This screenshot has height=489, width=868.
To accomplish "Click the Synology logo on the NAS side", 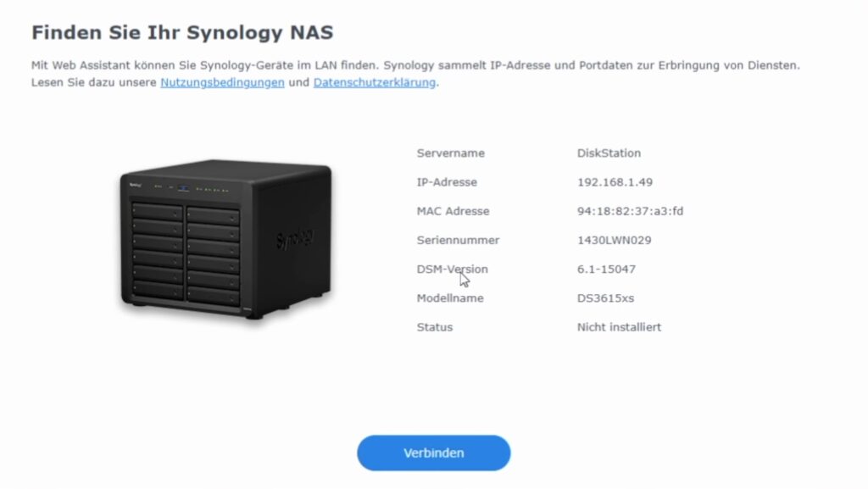I will click(294, 239).
